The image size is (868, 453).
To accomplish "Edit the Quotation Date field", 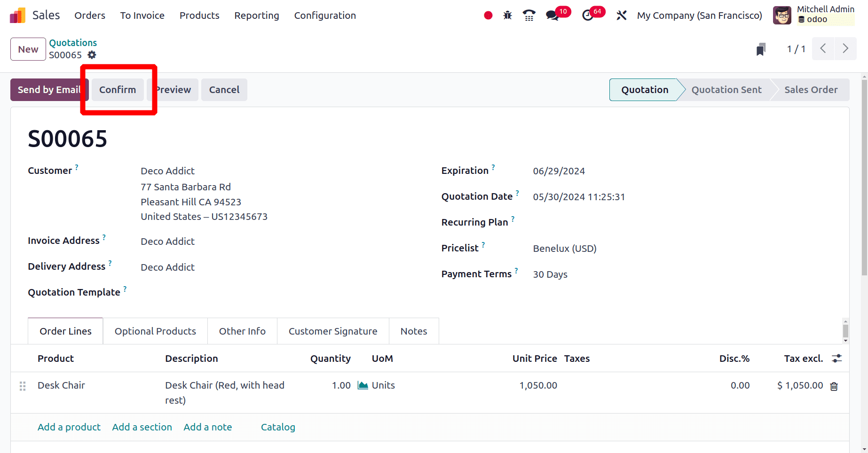I will (x=579, y=197).
